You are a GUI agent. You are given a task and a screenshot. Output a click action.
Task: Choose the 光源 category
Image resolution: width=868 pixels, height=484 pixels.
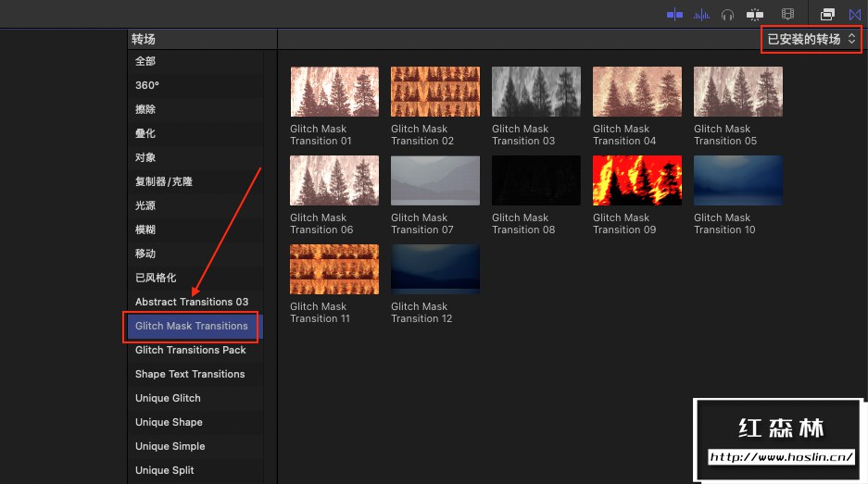[196, 205]
